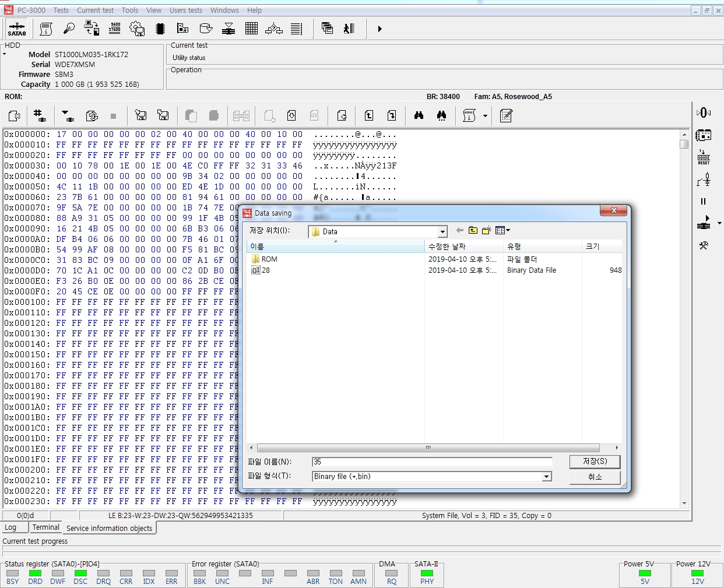The width and height of the screenshot is (724, 588).
Task: Click the pause bars icon on right sidebar
Action: click(x=704, y=201)
